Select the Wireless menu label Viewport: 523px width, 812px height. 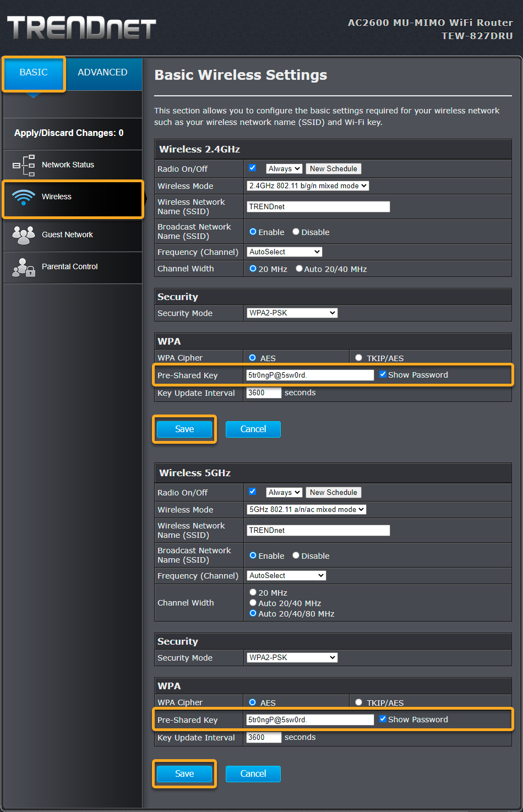coord(57,197)
